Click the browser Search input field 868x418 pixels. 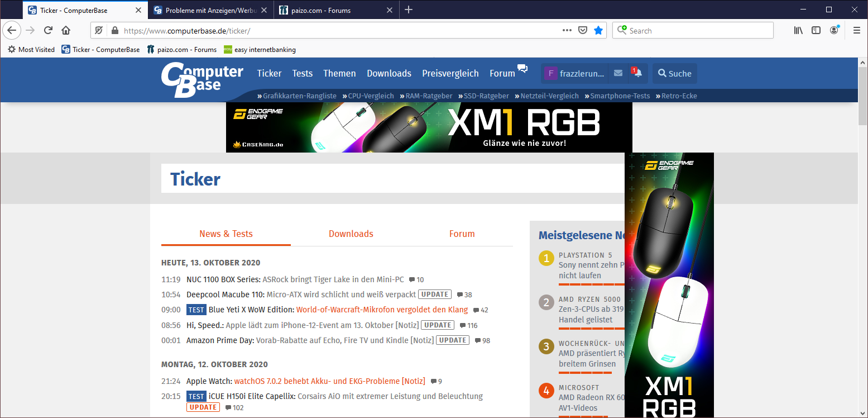click(693, 31)
